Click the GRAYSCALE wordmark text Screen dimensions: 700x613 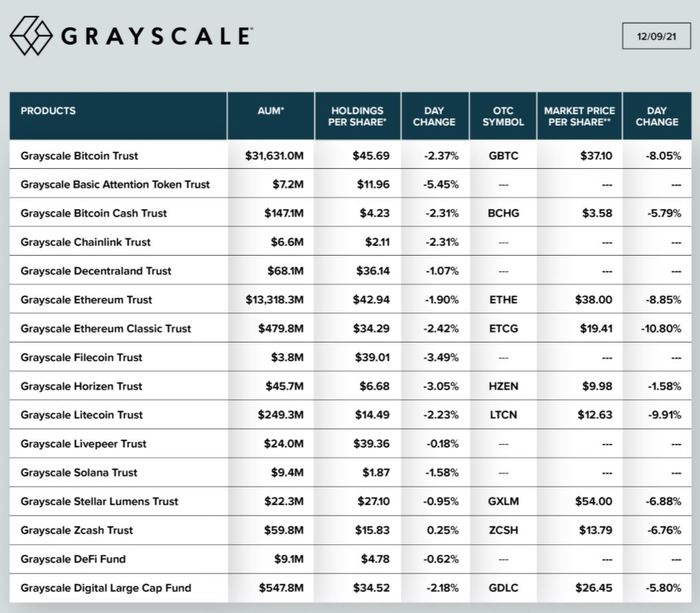156,37
